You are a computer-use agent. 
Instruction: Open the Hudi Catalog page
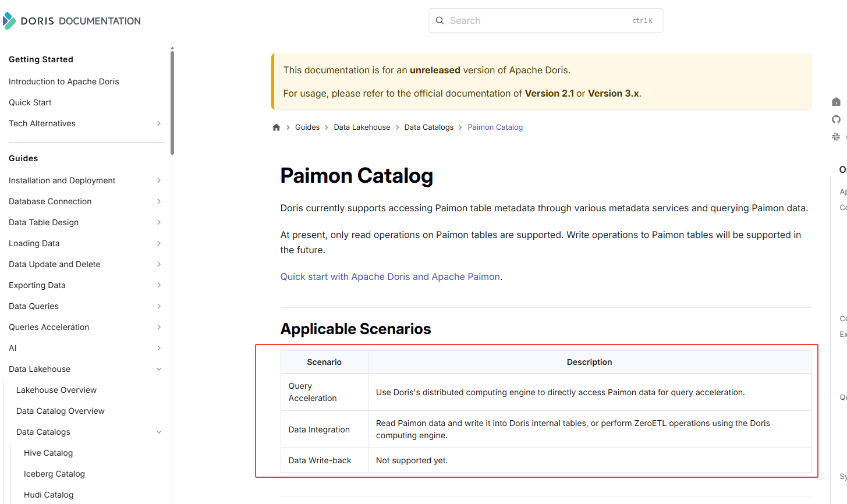tap(49, 495)
